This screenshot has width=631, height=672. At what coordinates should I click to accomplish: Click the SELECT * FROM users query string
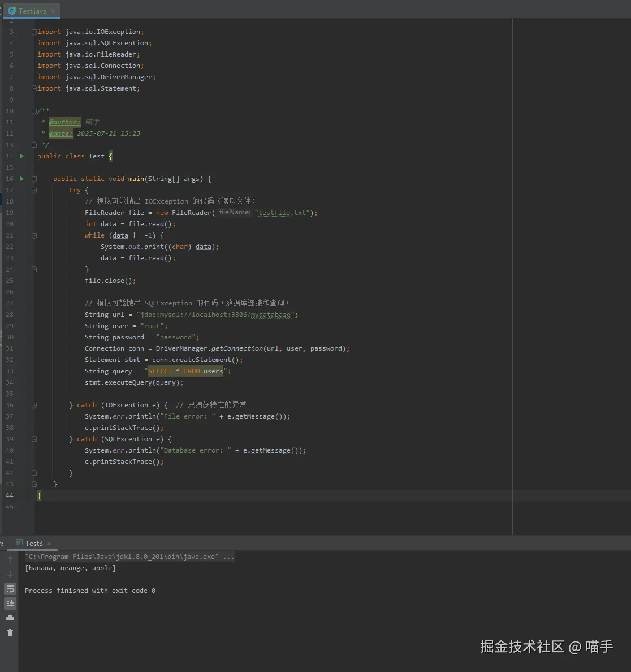pyautogui.click(x=185, y=371)
